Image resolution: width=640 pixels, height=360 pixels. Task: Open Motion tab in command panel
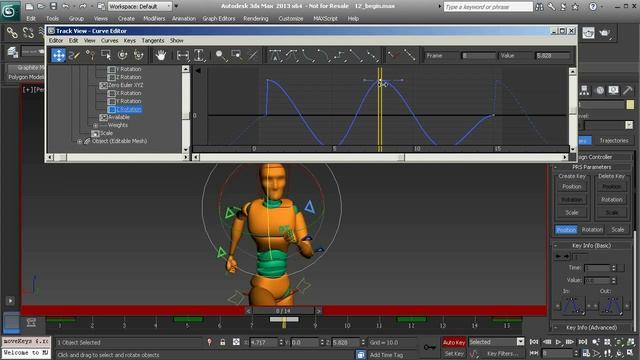coord(599,90)
